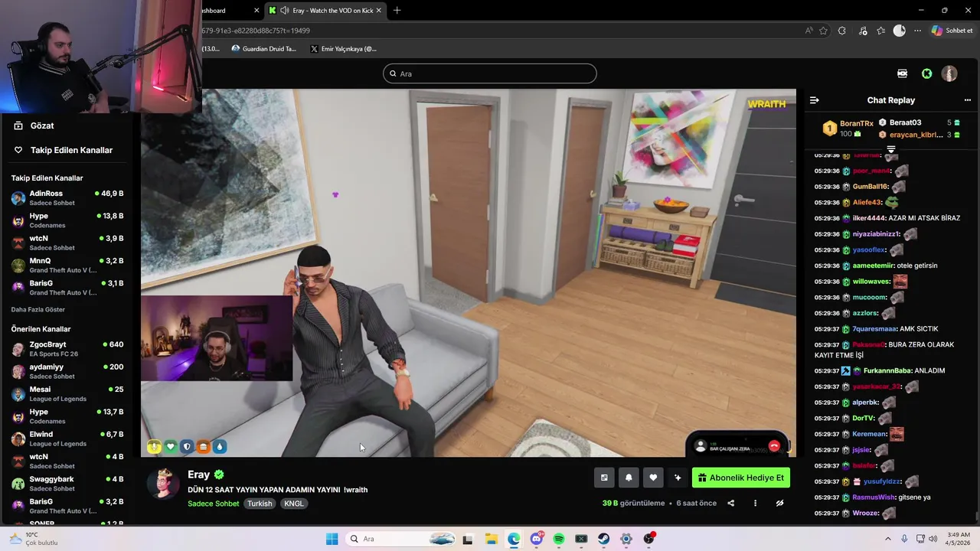This screenshot has height=551, width=980.
Task: Click the Turkish language tag
Action: click(x=260, y=504)
